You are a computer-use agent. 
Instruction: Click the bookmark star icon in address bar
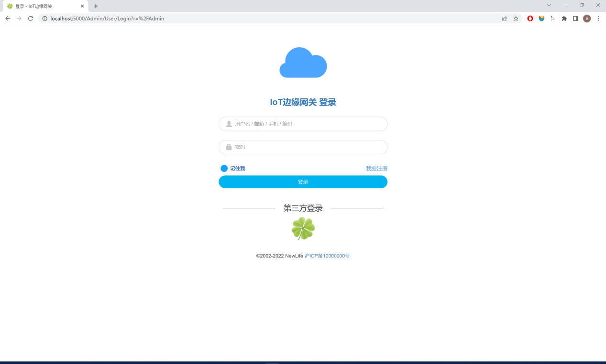[x=516, y=19]
